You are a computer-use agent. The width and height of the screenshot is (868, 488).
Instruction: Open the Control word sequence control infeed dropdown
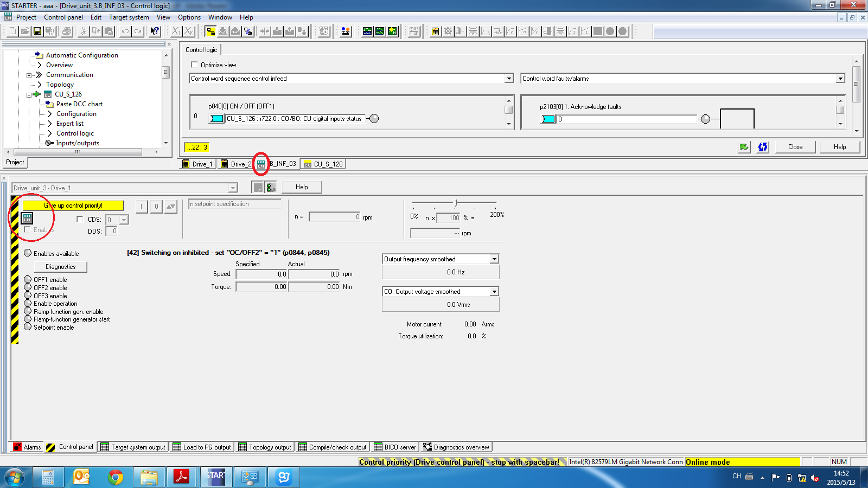pos(509,79)
